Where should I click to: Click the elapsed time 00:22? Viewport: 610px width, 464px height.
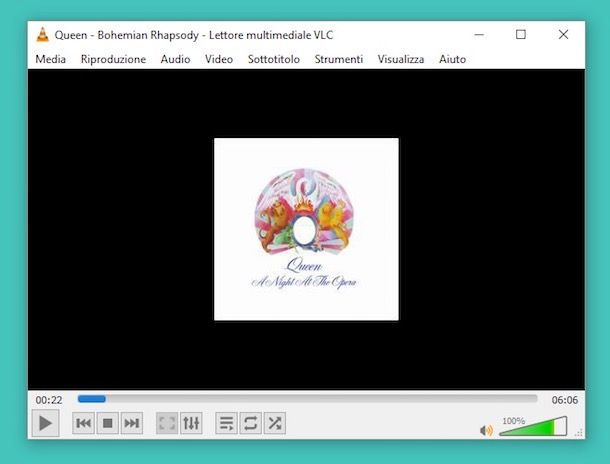click(49, 400)
